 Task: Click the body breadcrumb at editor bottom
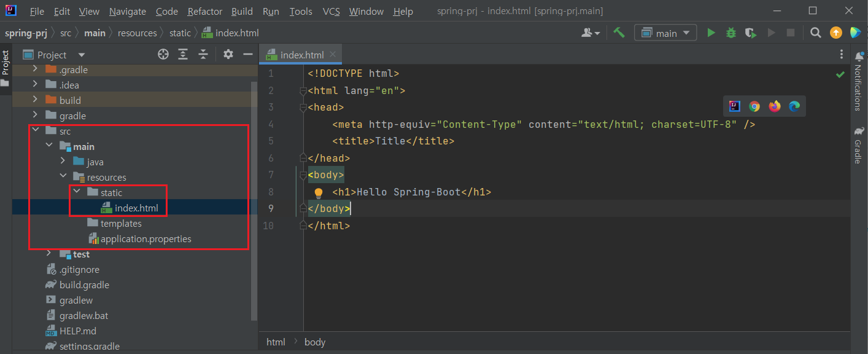tap(315, 342)
